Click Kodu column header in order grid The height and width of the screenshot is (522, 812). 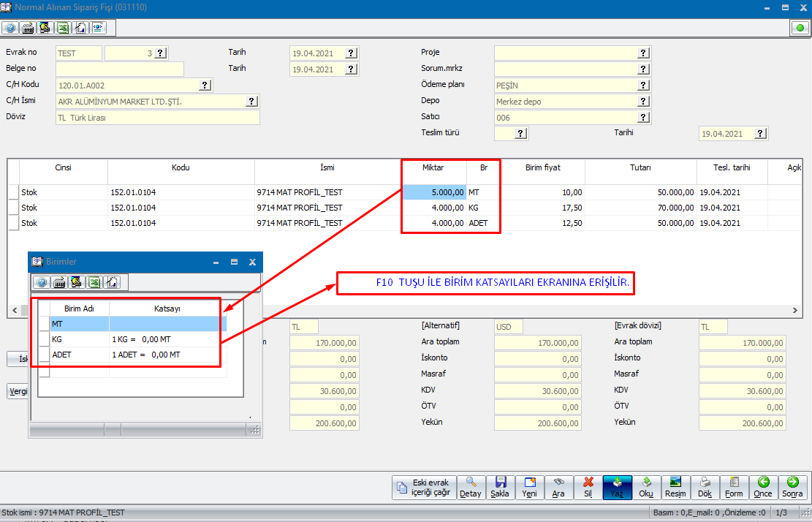(x=181, y=168)
